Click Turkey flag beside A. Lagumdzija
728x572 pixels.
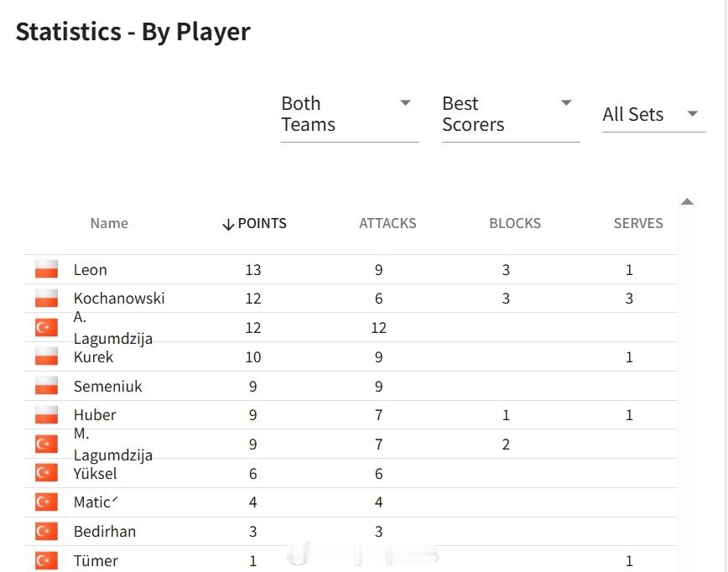click(x=46, y=327)
